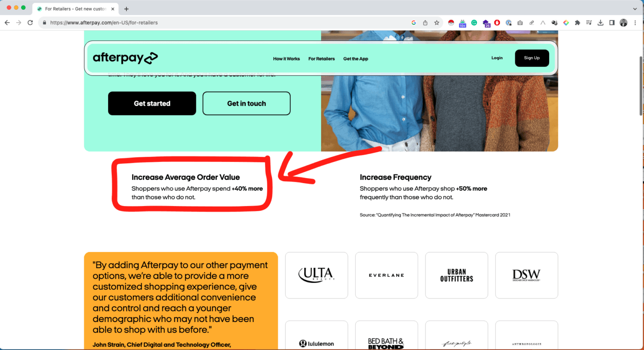
Task: Click the Sign Up button
Action: click(x=532, y=58)
